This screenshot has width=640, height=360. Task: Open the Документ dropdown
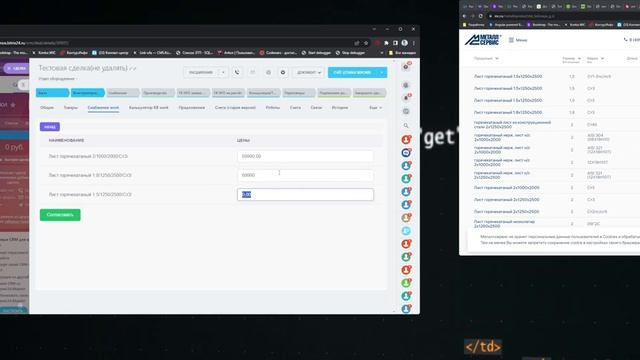tap(309, 72)
